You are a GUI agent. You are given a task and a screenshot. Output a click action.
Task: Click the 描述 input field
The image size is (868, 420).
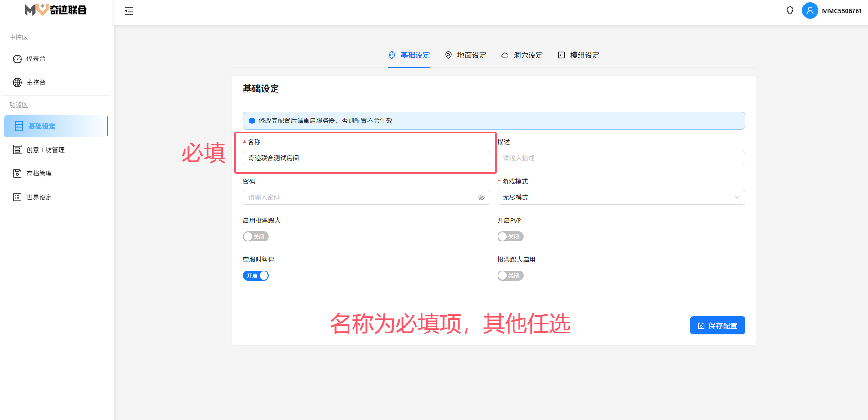[621, 158]
